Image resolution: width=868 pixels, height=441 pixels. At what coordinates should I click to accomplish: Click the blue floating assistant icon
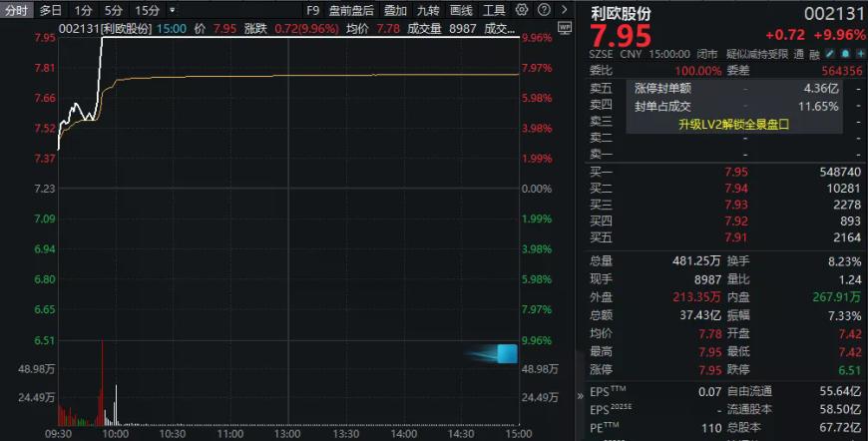[506, 353]
